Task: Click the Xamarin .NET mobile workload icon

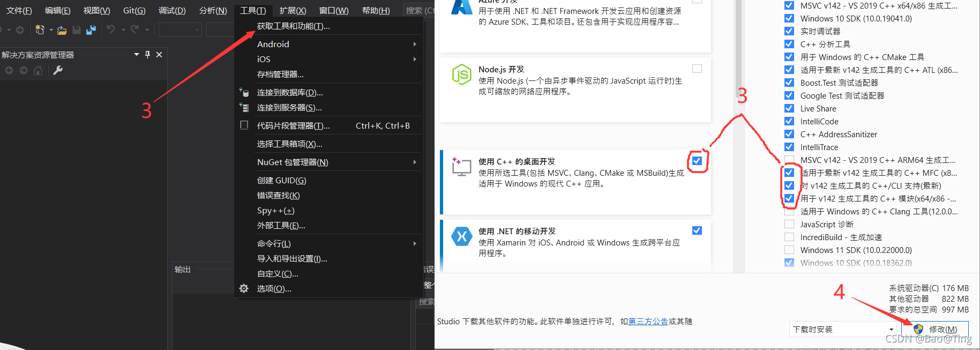Action: (461, 236)
